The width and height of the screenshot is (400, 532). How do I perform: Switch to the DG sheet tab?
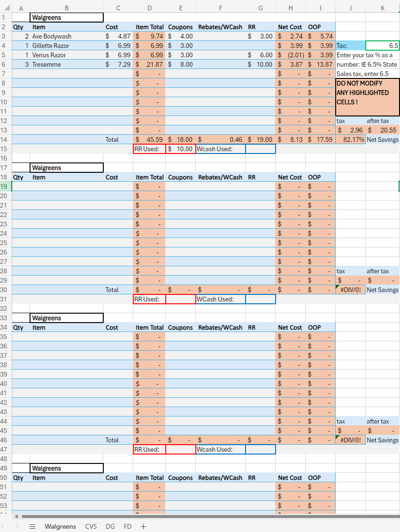(110, 526)
